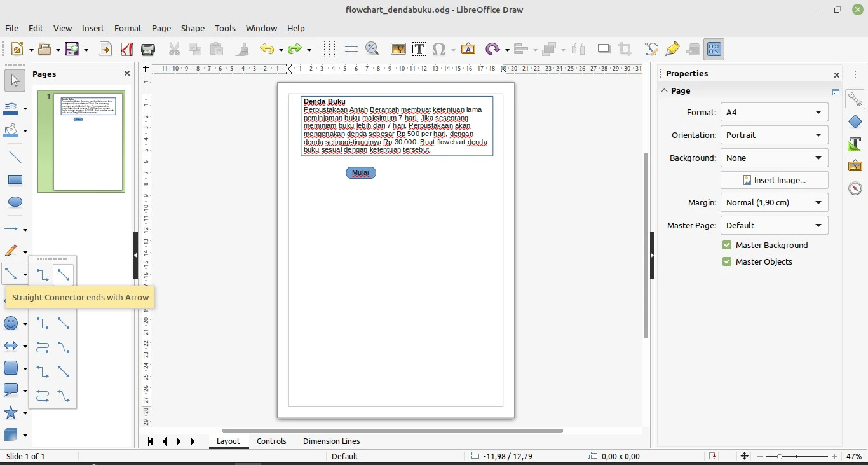Open the sidebar Gallery tab
The height and width of the screenshot is (465, 868).
pyautogui.click(x=855, y=165)
